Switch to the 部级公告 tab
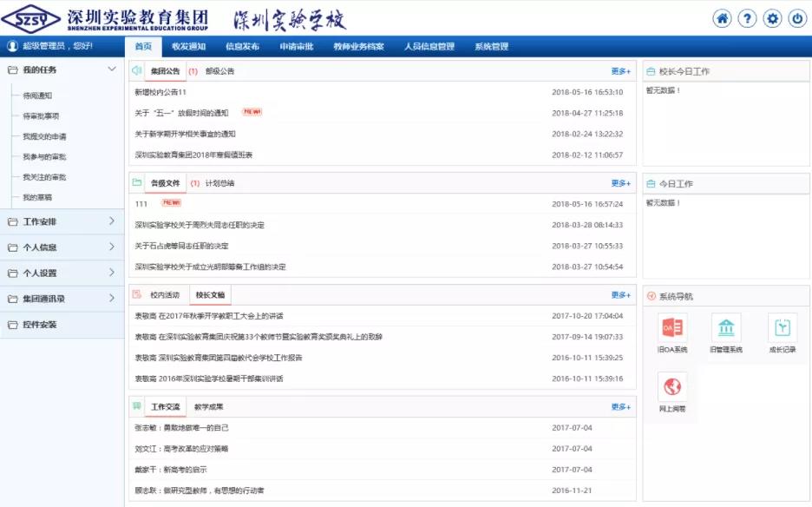Viewport: 812px width, 507px height. pos(219,71)
